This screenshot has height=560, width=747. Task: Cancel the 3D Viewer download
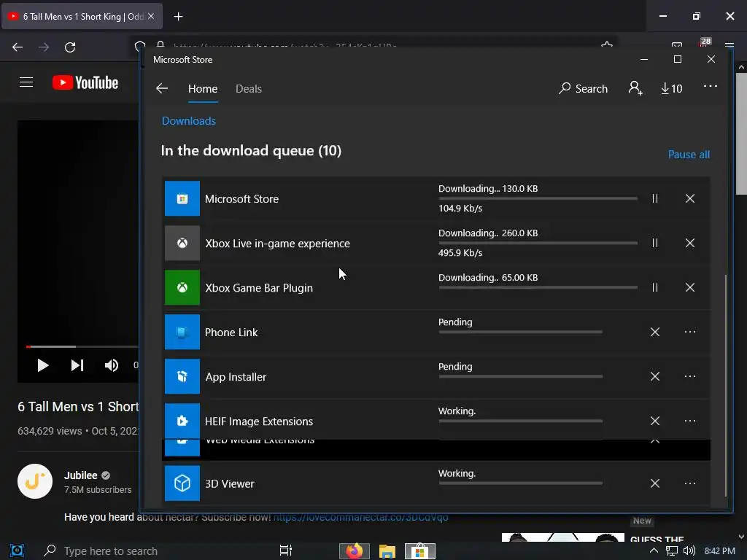tap(655, 483)
